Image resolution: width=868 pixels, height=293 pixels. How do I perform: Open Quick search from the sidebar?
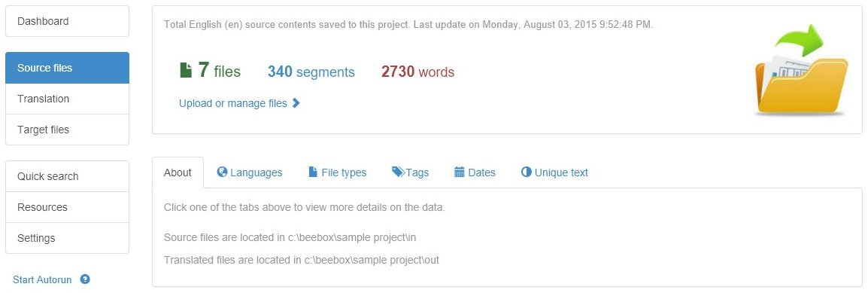click(x=67, y=176)
